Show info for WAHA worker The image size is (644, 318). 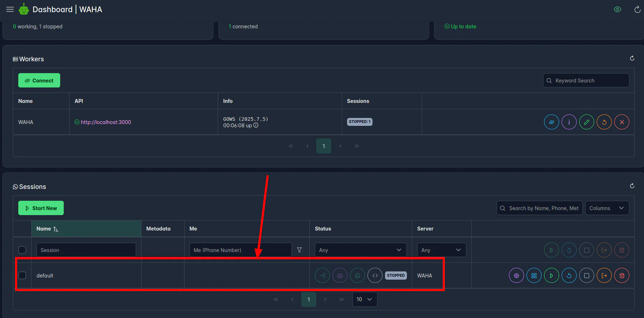[569, 122]
